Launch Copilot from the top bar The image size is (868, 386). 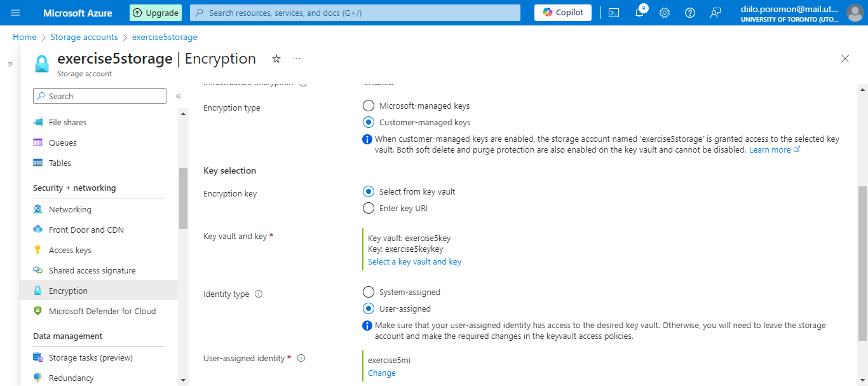pyautogui.click(x=562, y=12)
